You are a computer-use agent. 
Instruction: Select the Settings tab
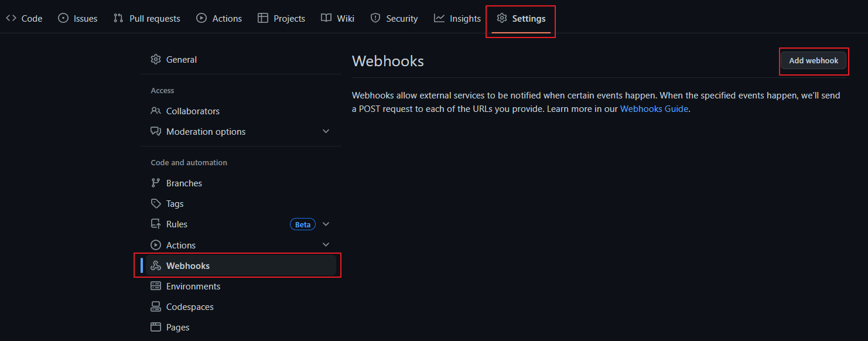coord(521,18)
